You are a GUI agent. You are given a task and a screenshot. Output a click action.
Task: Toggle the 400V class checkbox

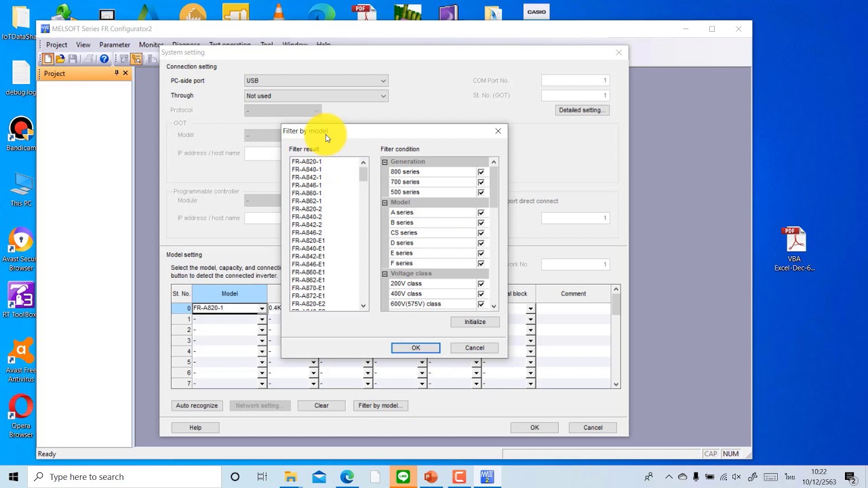481,294
